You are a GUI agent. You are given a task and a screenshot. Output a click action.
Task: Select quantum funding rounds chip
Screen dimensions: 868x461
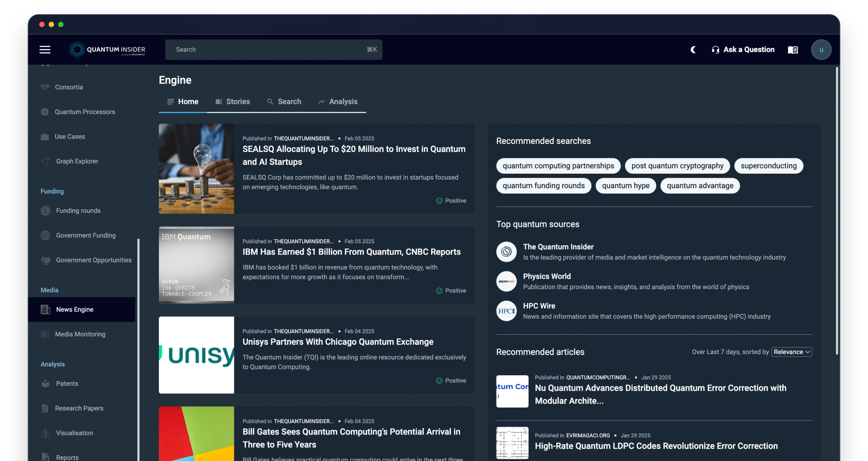543,186
